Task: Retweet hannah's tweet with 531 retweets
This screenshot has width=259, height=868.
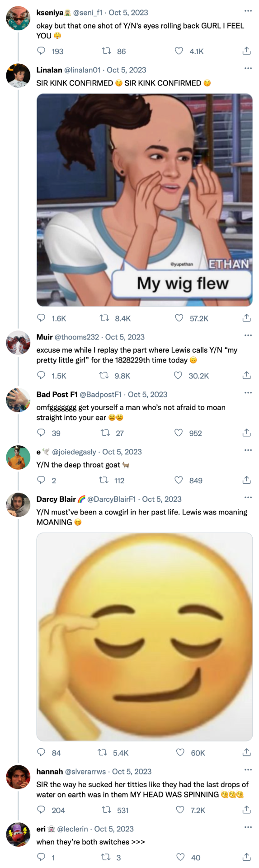Action: (x=106, y=810)
